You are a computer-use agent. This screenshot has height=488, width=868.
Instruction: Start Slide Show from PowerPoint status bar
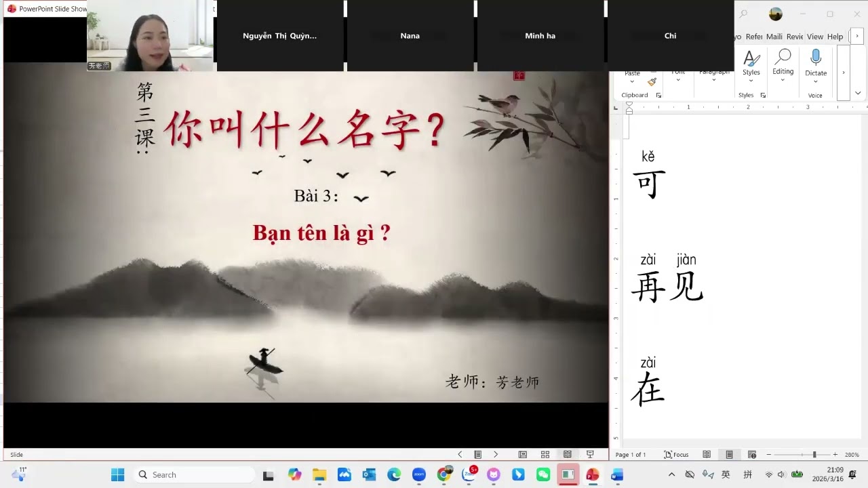(x=590, y=454)
